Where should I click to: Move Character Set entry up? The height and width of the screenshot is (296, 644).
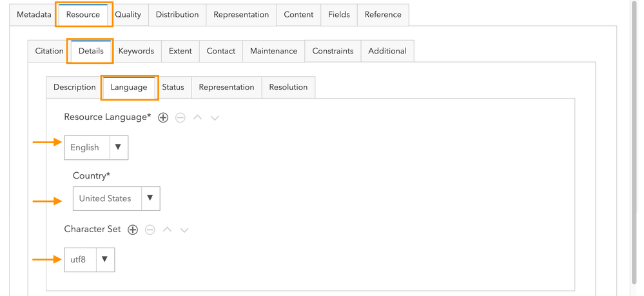pos(168,230)
